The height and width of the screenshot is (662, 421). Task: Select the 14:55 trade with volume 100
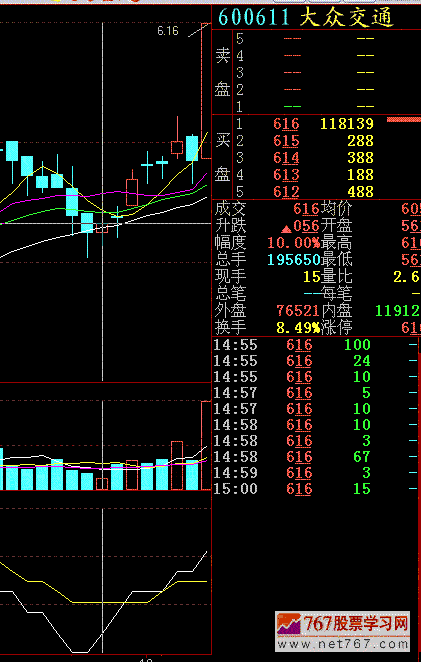click(315, 345)
